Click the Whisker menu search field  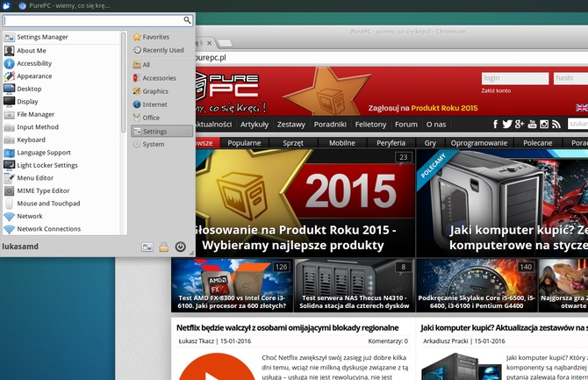pyautogui.click(x=98, y=20)
